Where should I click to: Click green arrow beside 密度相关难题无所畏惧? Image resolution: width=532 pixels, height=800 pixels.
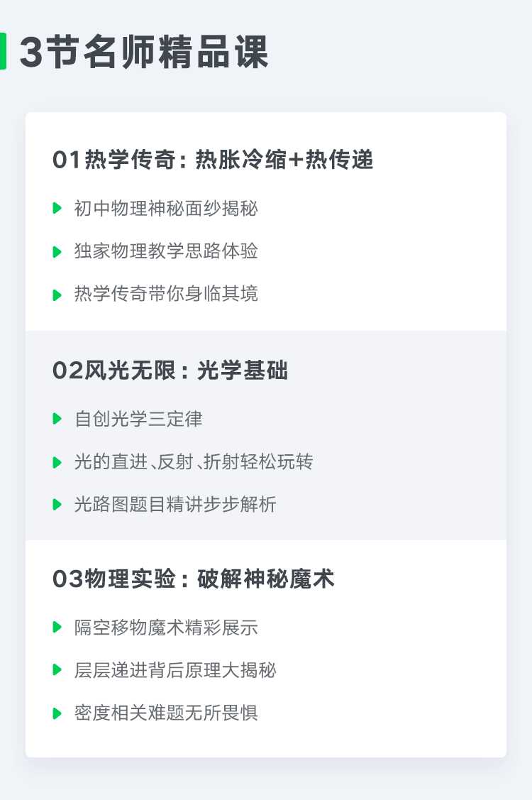57,713
